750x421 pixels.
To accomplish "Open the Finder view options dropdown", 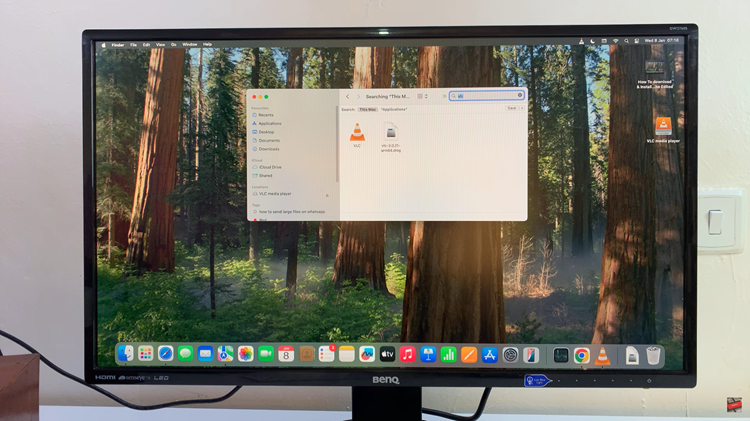I will click(x=422, y=96).
